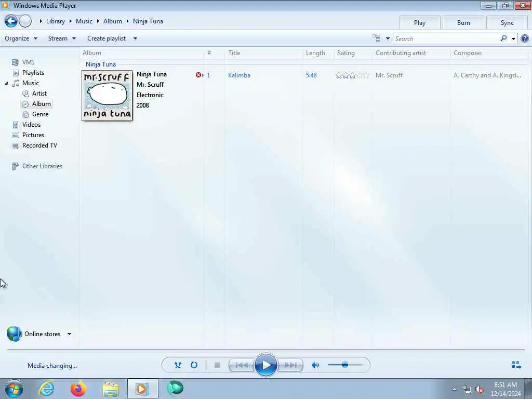Select Album in the navigation tree
This screenshot has width=532, height=399.
[42, 104]
